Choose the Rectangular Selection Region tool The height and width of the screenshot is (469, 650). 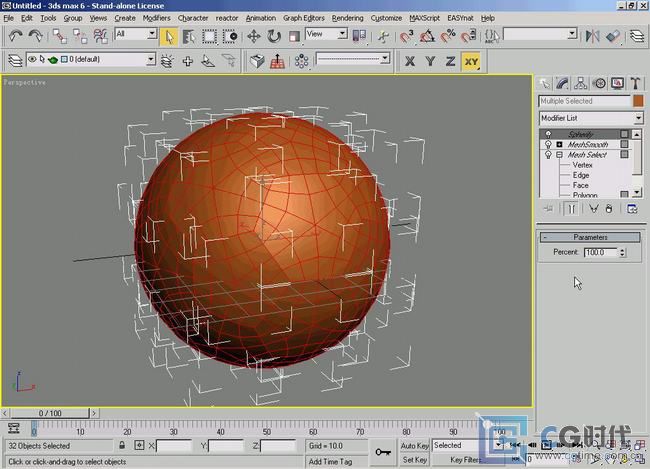click(209, 36)
